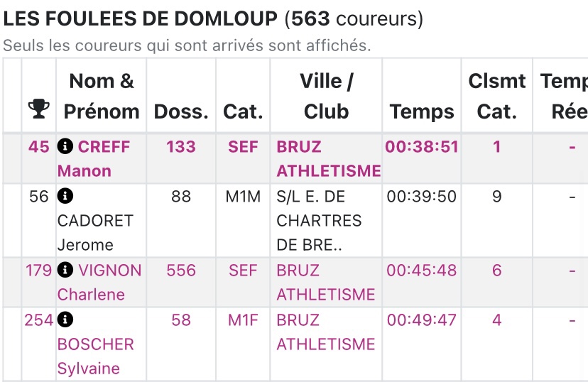Sort results by the Temps header

click(422, 111)
